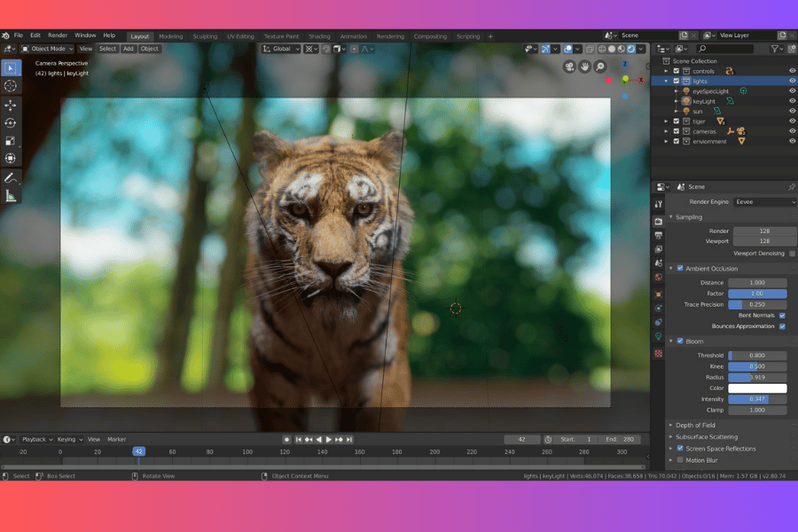Open the Render Engine dropdown showing Eevee
The image size is (798, 532).
point(764,202)
